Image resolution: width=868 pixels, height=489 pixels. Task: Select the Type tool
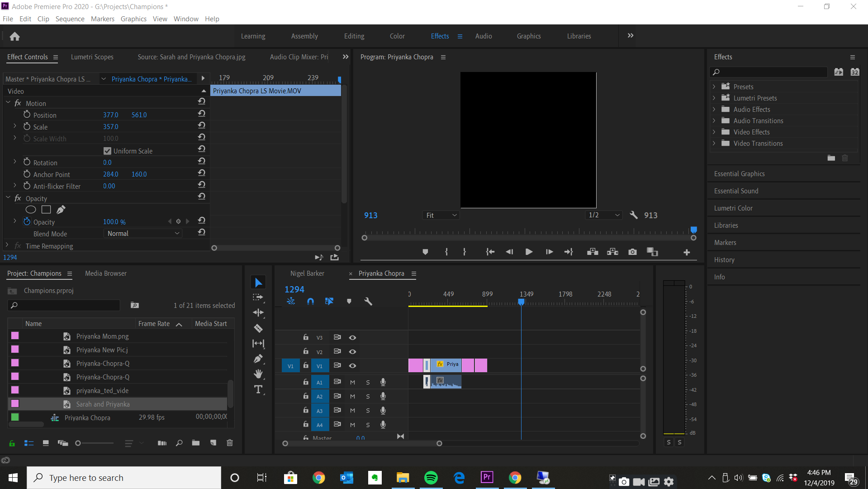point(258,389)
